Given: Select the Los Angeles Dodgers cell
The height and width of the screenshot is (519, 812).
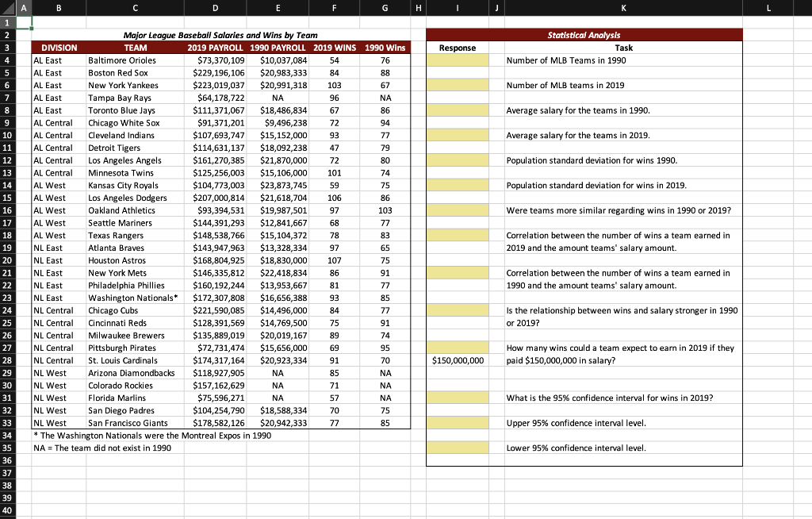Looking at the screenshot, I should [x=135, y=198].
